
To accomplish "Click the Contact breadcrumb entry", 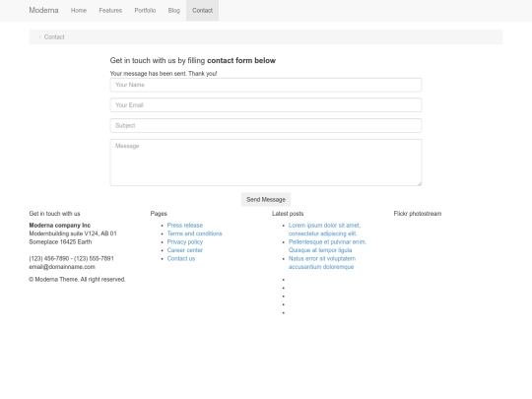I will coord(54,37).
